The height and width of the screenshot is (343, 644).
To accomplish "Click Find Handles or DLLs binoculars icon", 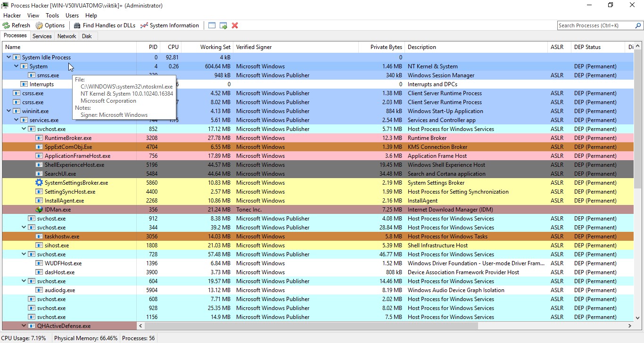I will [77, 25].
